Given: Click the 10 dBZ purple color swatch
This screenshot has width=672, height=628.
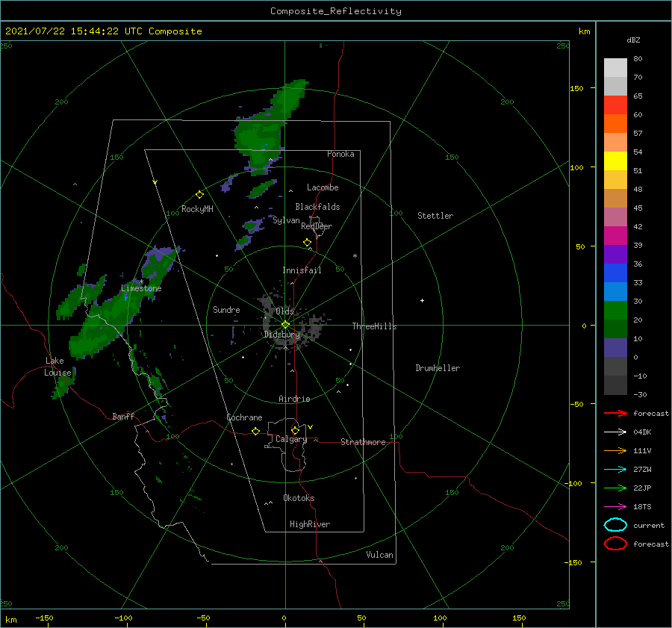Looking at the screenshot, I should tap(615, 347).
